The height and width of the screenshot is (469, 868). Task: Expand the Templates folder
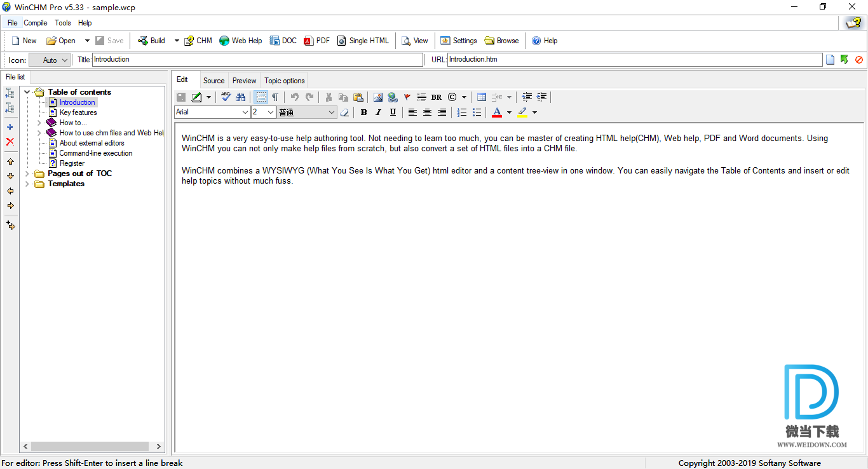pos(27,184)
